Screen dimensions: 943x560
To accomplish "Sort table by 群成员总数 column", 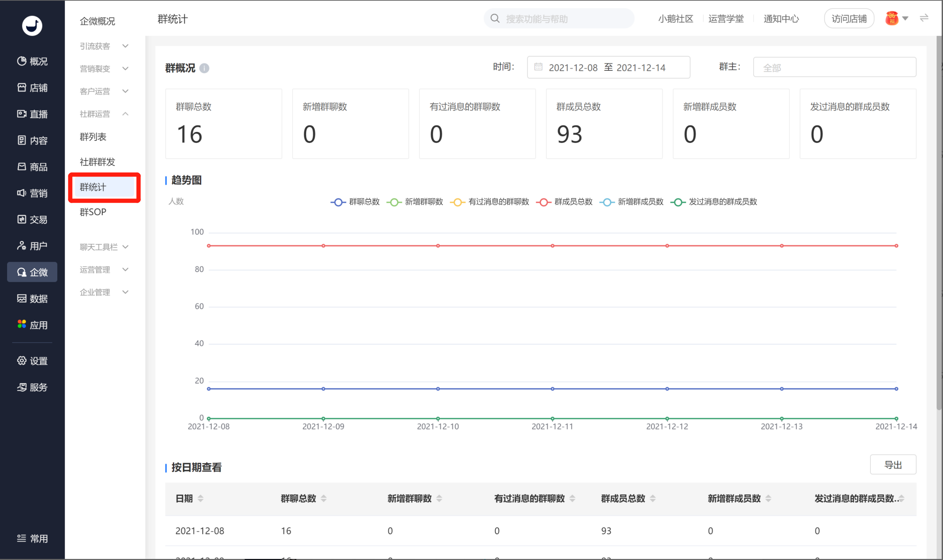I will (x=652, y=498).
